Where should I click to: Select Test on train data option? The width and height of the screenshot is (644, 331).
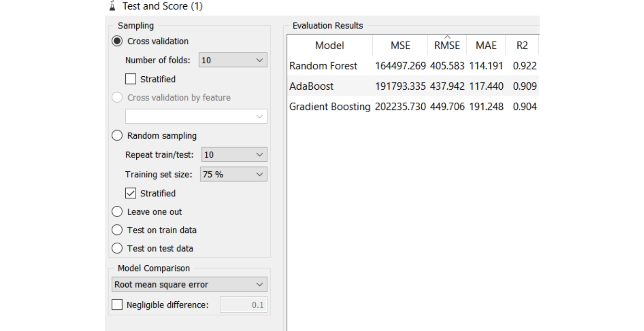tap(117, 230)
